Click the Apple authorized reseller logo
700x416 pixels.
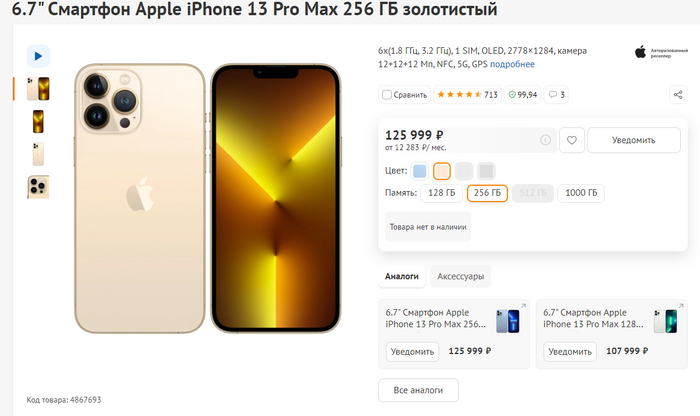point(661,52)
